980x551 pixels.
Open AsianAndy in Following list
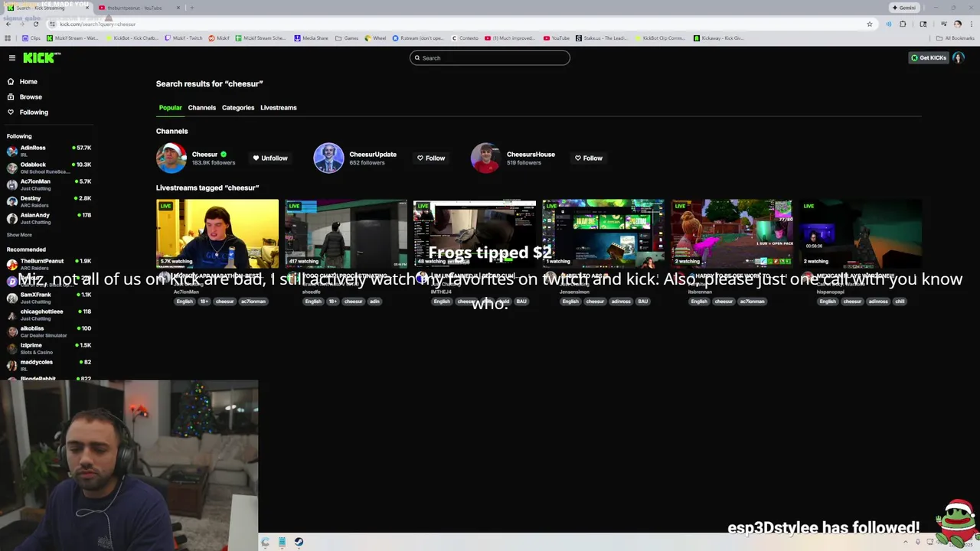click(x=49, y=218)
